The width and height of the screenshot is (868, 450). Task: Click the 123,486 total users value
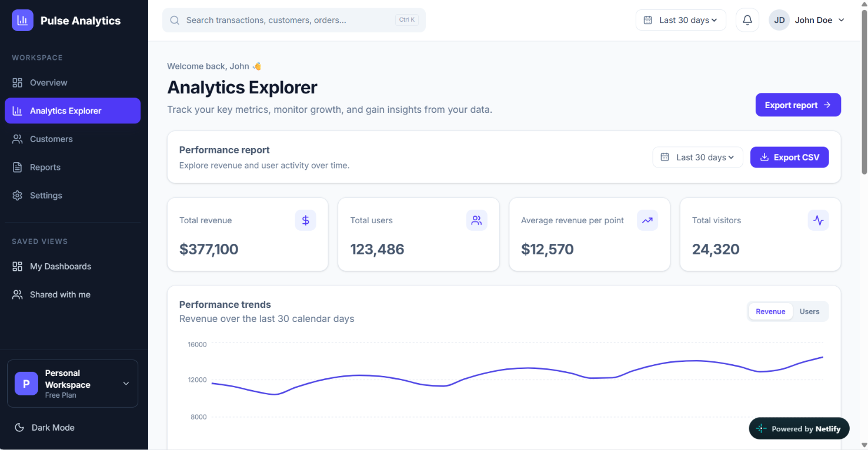click(377, 249)
